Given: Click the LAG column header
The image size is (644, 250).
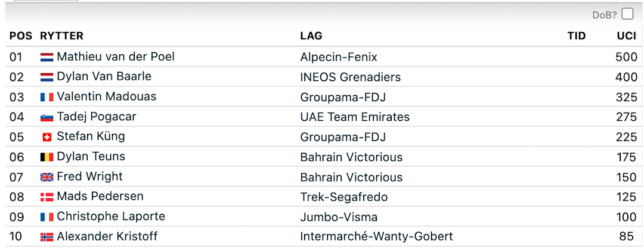Looking at the screenshot, I should click(x=311, y=36).
